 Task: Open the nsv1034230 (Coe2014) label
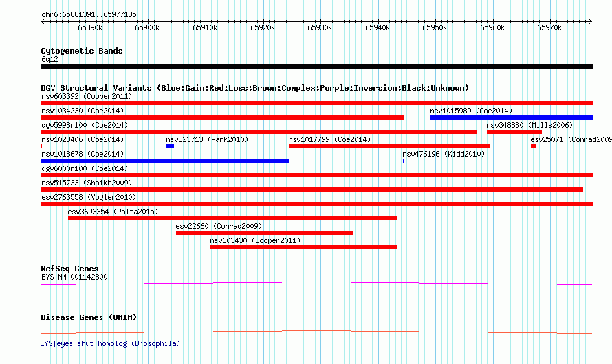[83, 111]
